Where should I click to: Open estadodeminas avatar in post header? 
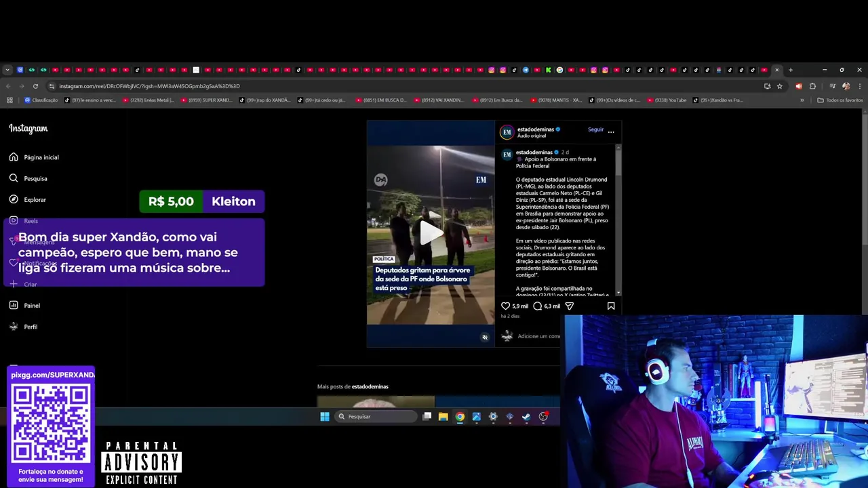tap(507, 132)
